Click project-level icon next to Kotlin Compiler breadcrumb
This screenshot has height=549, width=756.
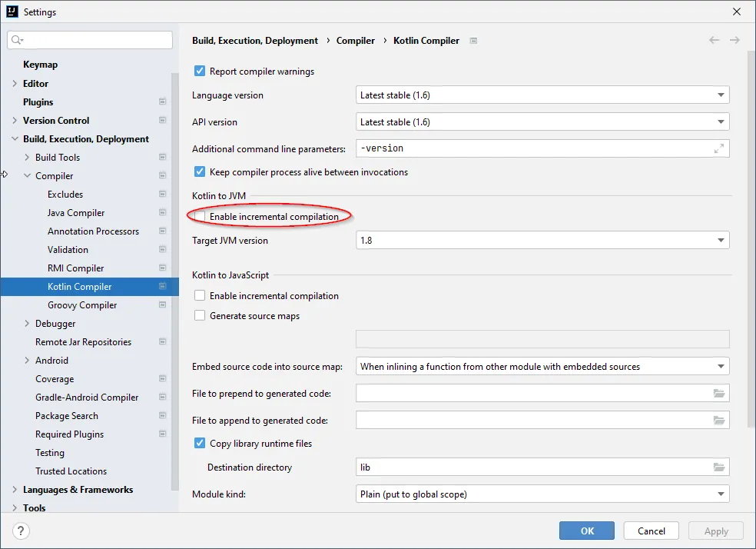click(473, 41)
